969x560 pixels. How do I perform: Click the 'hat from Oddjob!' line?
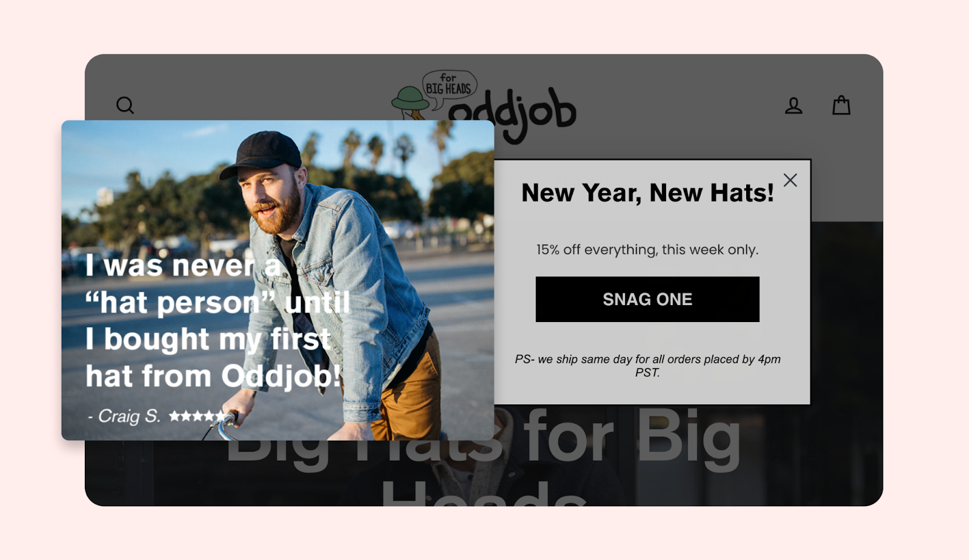click(x=213, y=376)
